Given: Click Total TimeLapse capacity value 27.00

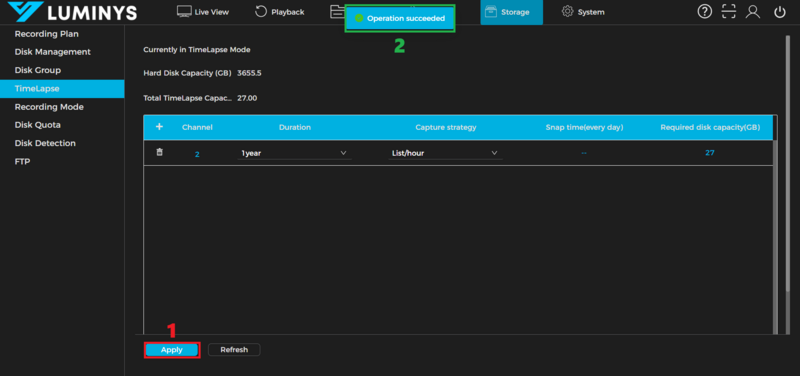Looking at the screenshot, I should (247, 98).
